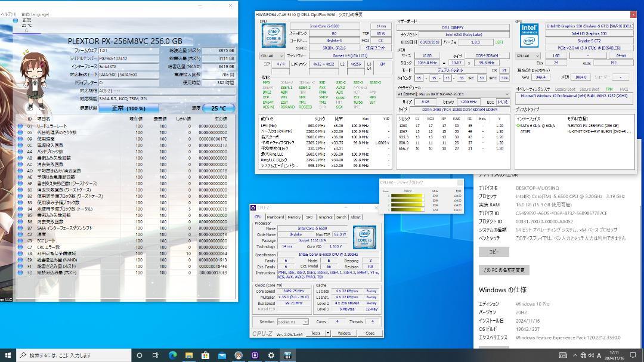Click the CPU-Z title bar icon
Image resolution: width=644 pixels, height=362 pixels.
click(x=253, y=208)
